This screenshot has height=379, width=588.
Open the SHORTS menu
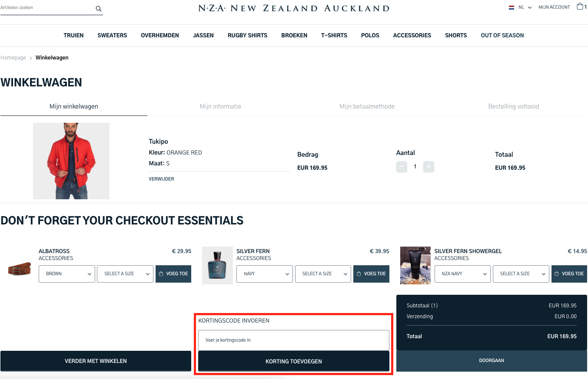coord(456,36)
